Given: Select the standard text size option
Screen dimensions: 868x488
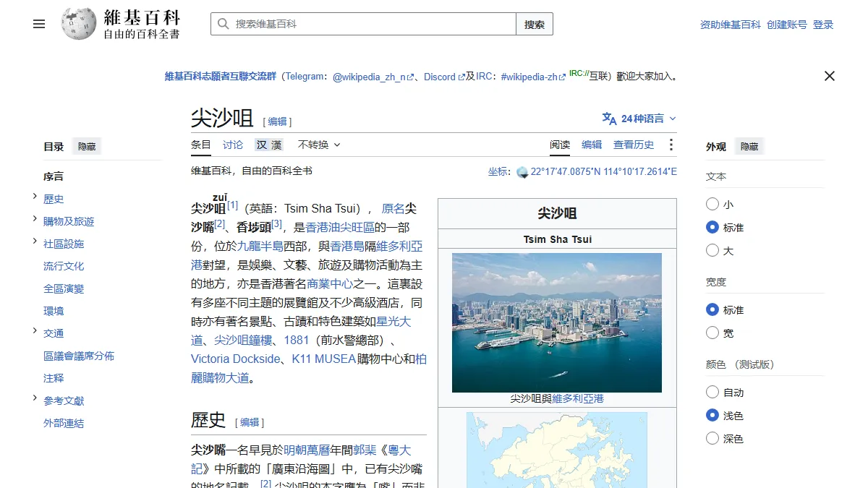Looking at the screenshot, I should 712,228.
